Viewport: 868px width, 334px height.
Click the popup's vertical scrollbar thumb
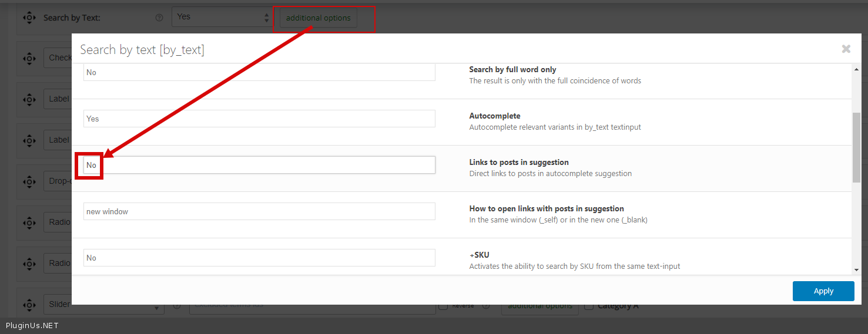tap(856, 147)
